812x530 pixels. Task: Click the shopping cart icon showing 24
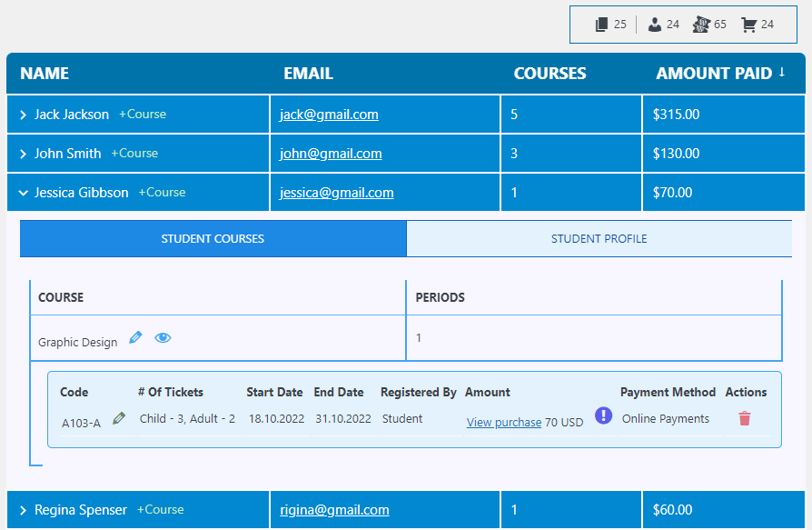pos(748,25)
